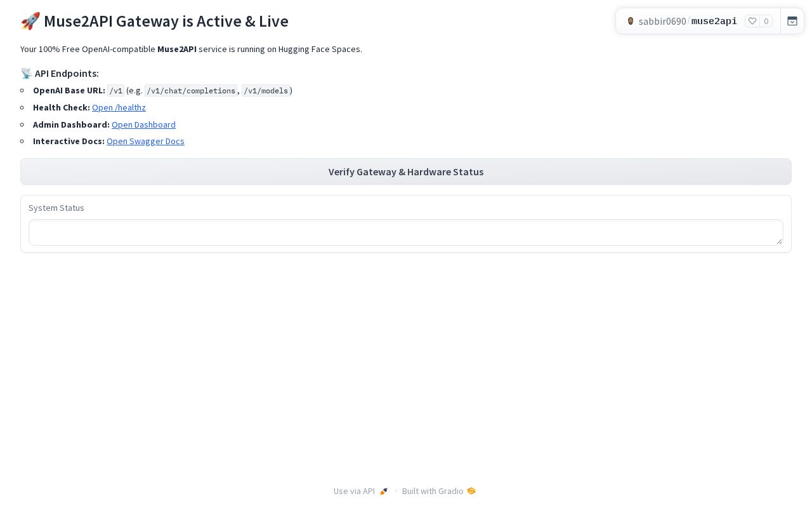This screenshot has width=812, height=508.
Task: Click the /v1/models code text
Action: tap(266, 91)
